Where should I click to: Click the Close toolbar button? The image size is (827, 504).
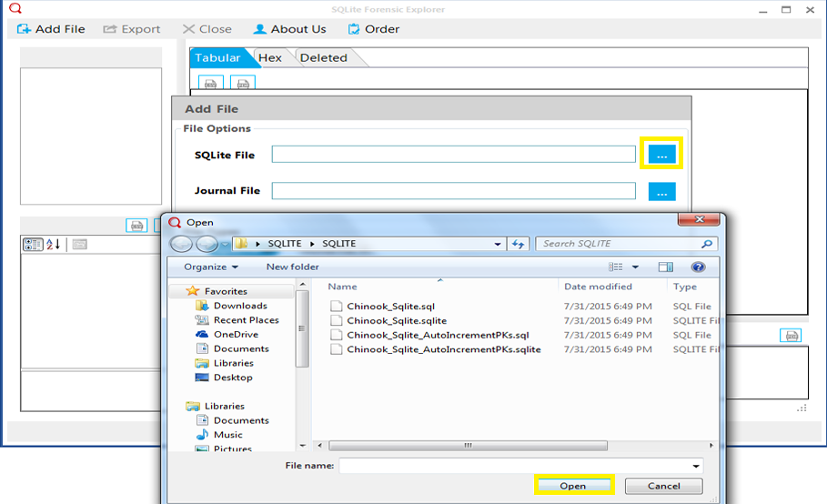(207, 29)
